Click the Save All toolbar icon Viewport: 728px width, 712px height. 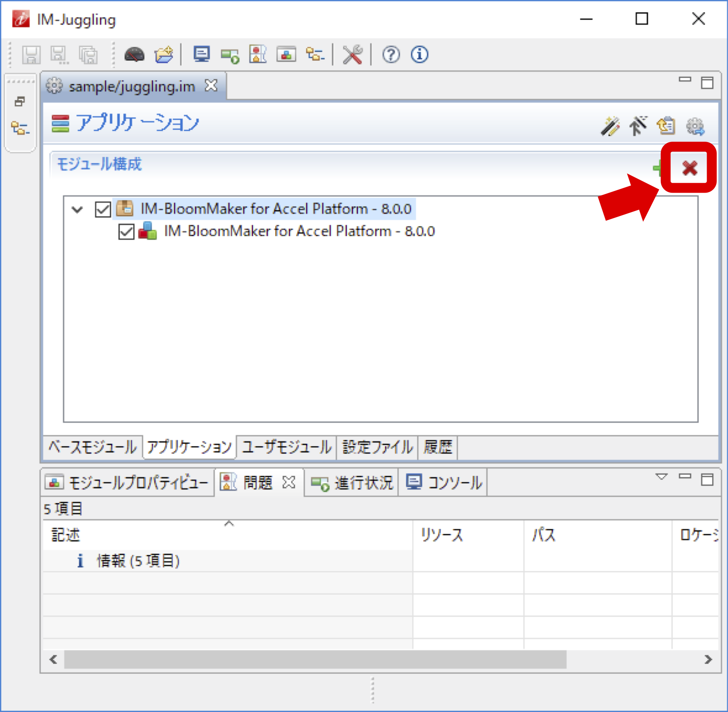tap(89, 55)
